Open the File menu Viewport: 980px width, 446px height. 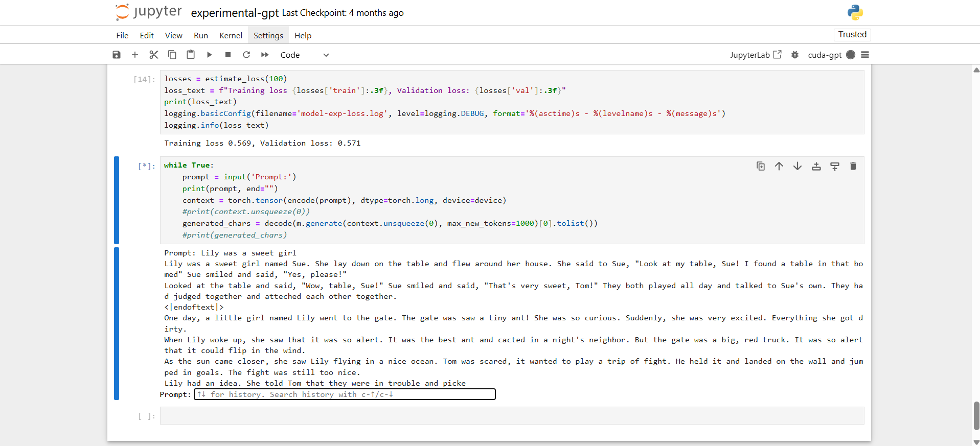(x=122, y=35)
